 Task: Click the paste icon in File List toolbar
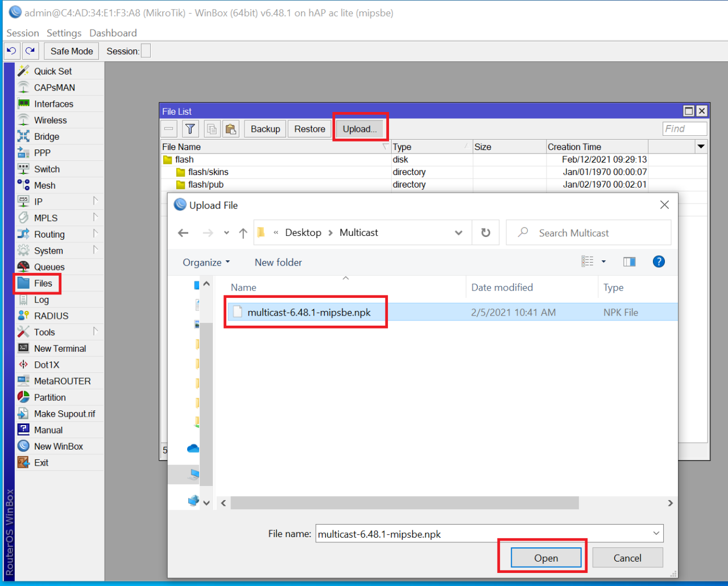tap(231, 128)
